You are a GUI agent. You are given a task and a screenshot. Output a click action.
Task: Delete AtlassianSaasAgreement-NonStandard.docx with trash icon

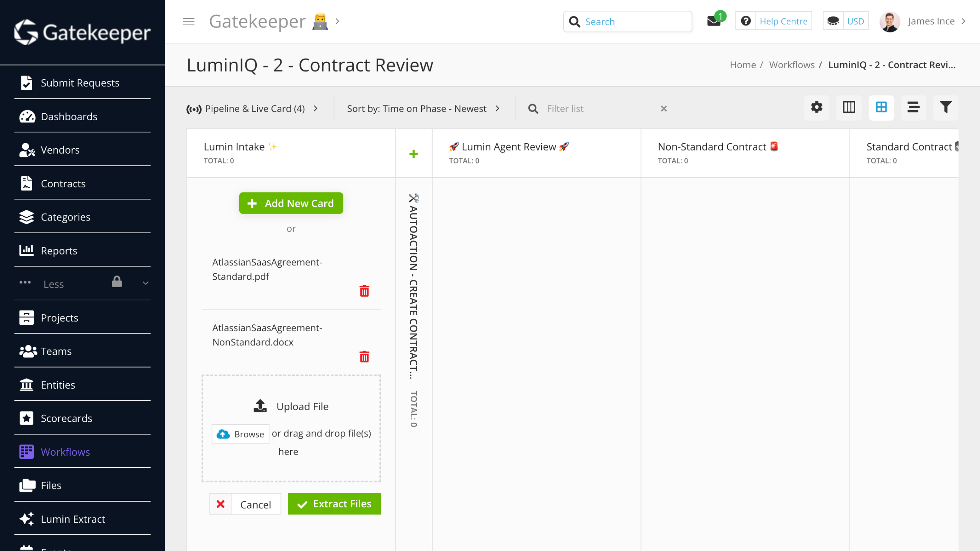coord(364,356)
